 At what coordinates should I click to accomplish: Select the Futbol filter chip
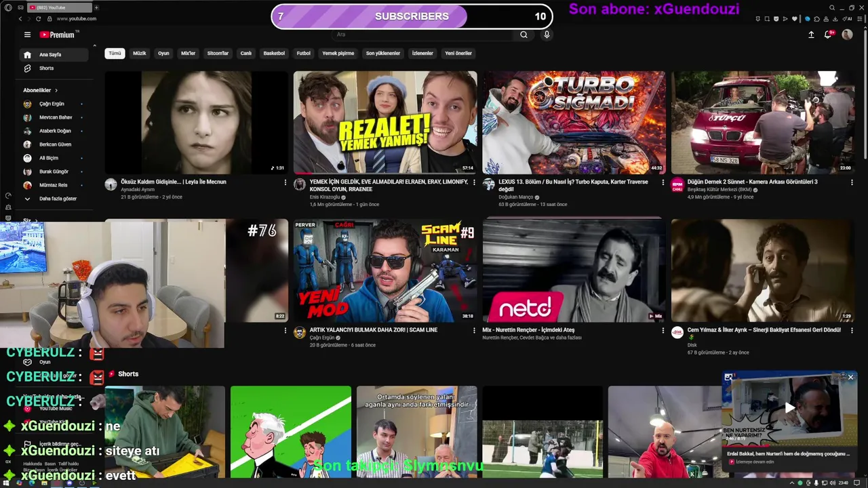pos(304,53)
